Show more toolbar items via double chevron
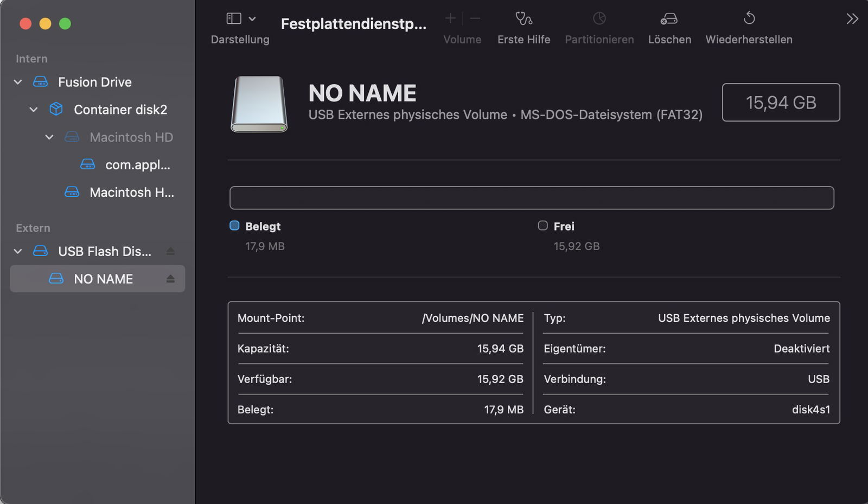 pyautogui.click(x=852, y=19)
